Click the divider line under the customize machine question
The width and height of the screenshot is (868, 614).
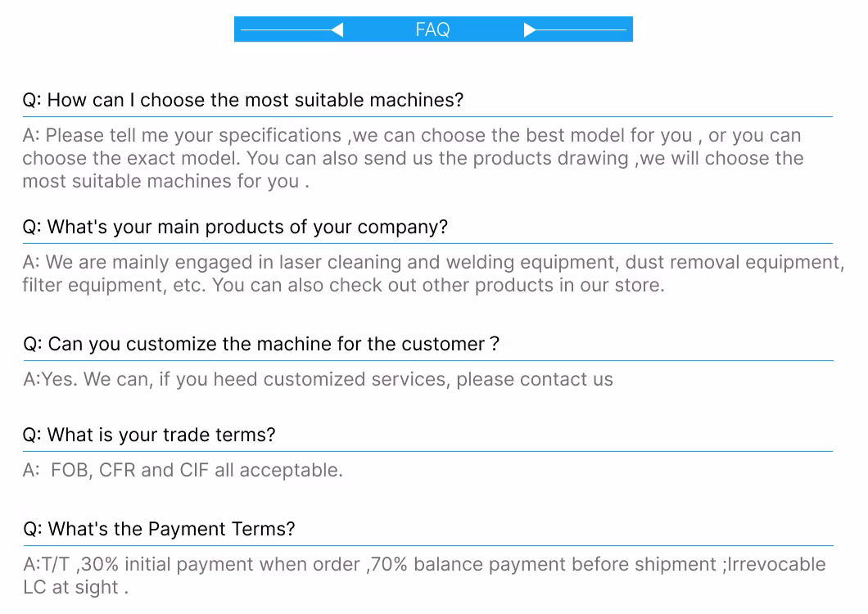pos(427,360)
